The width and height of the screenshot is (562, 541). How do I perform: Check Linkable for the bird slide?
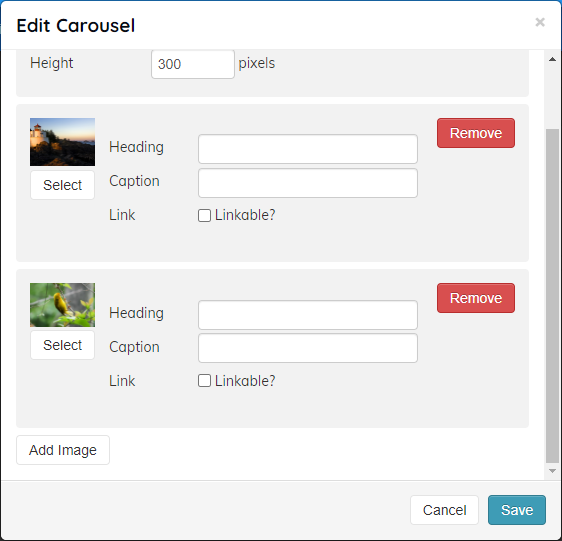(204, 381)
